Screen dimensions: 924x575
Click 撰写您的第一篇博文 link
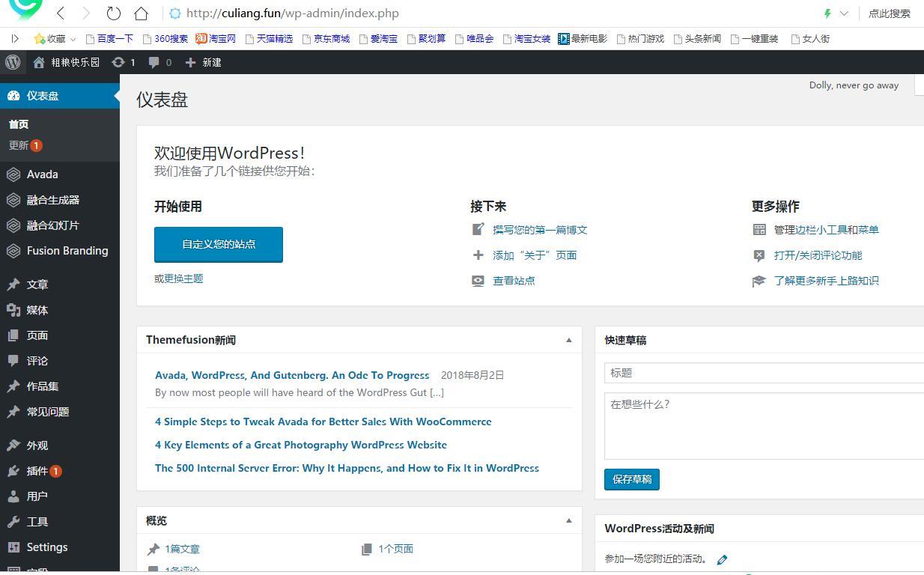(x=540, y=230)
